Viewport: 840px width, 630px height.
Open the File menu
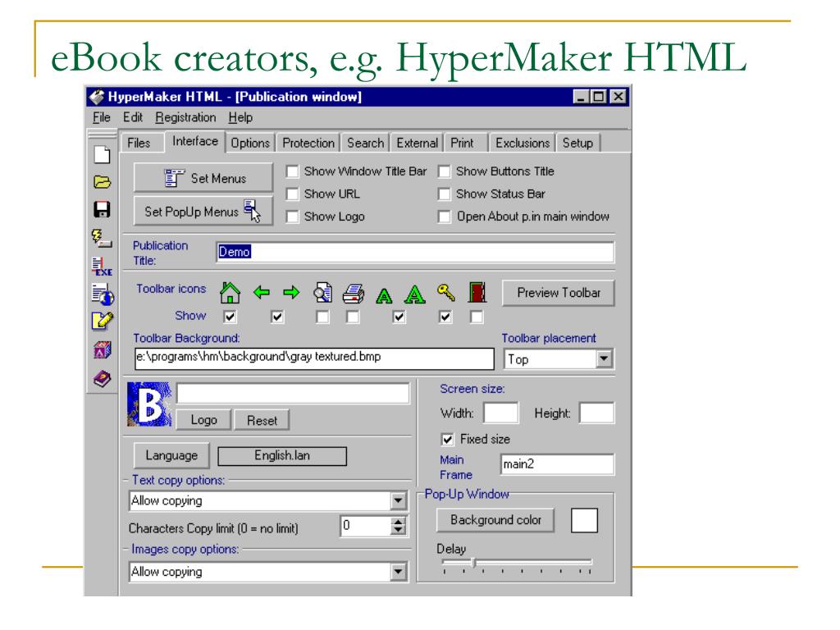[101, 117]
